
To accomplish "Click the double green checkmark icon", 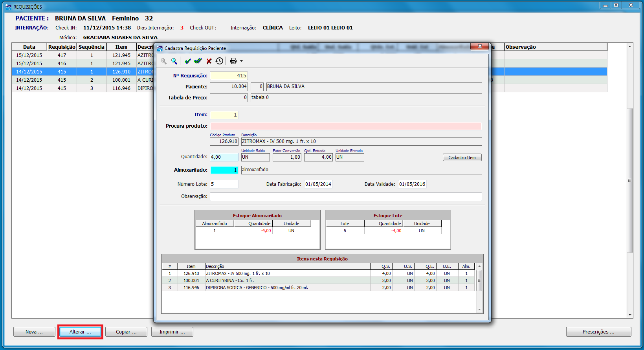I will pyautogui.click(x=198, y=61).
